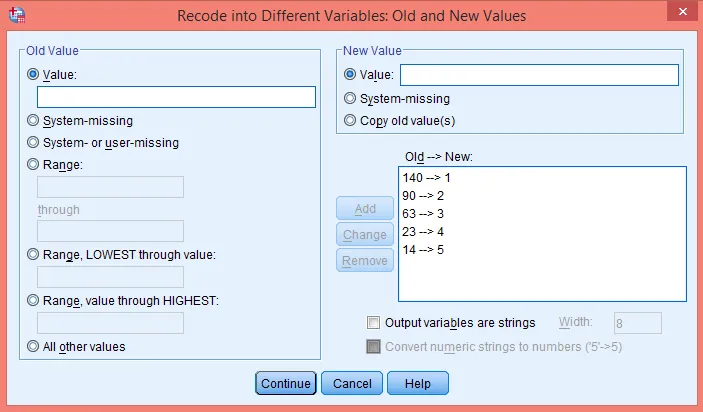Select the Old Value 'Value' radio button
The width and height of the screenshot is (703, 412).
tap(34, 74)
